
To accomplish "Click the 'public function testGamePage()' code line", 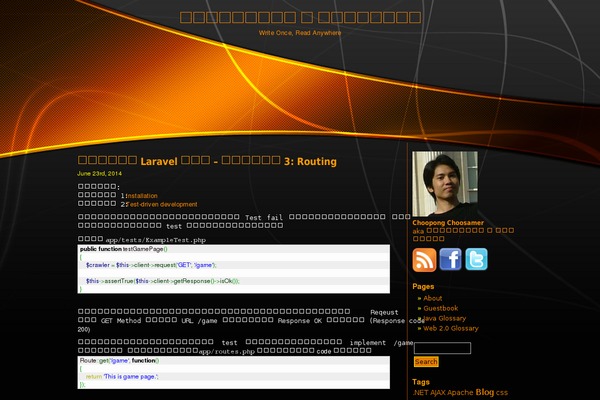I will click(124, 249).
